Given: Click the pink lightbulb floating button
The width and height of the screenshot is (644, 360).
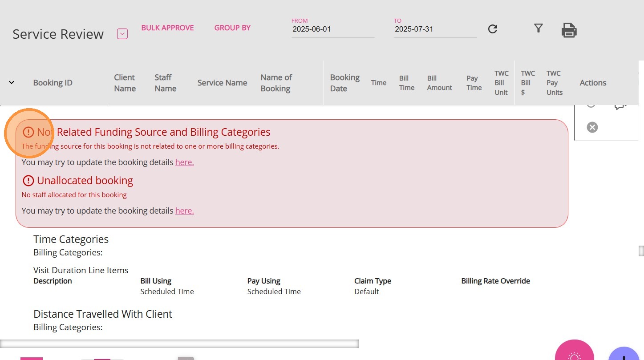Looking at the screenshot, I should coord(574,354).
